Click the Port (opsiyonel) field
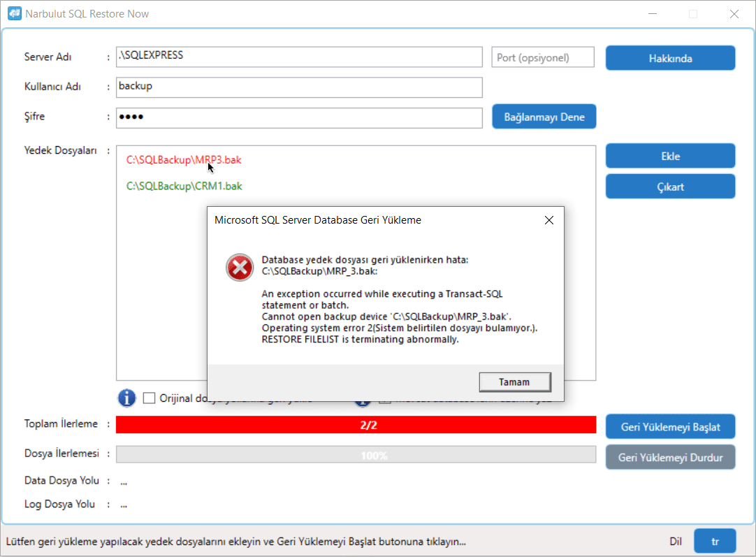Screen dimensions: 756x557 (x=543, y=57)
